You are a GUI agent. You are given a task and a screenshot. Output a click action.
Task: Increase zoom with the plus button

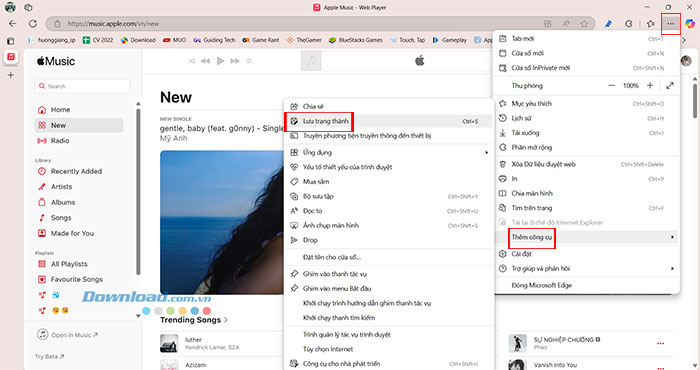point(650,86)
